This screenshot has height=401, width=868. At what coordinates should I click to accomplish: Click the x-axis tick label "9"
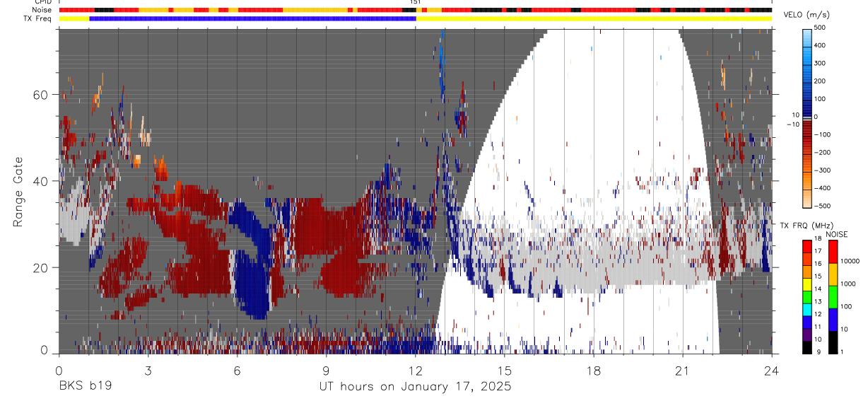pyautogui.click(x=326, y=371)
